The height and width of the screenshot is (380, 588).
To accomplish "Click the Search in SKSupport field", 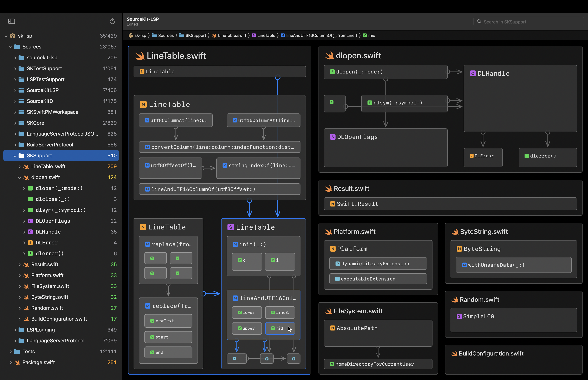I will [x=528, y=22].
